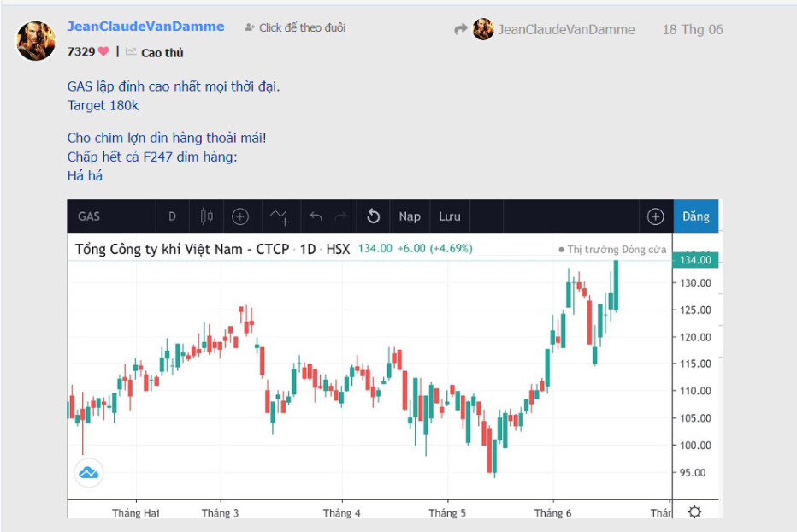Click the Nạp button in chart toolbar
The width and height of the screenshot is (797, 532).
[x=409, y=216]
